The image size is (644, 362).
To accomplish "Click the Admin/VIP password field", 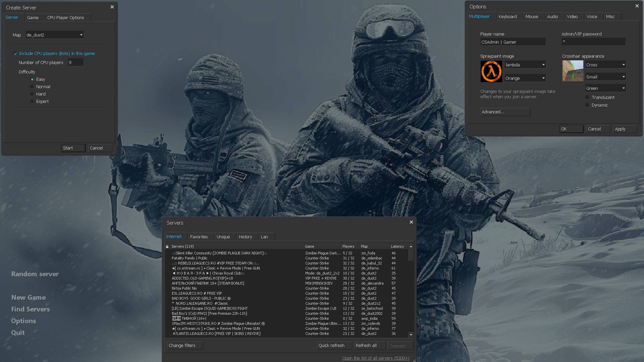I will click(x=594, y=42).
